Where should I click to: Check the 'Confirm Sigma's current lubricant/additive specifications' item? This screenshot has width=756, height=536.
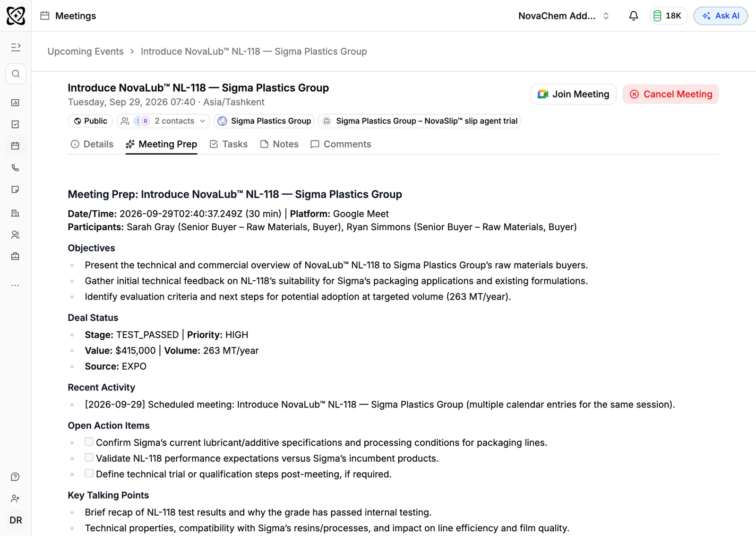coord(89,442)
